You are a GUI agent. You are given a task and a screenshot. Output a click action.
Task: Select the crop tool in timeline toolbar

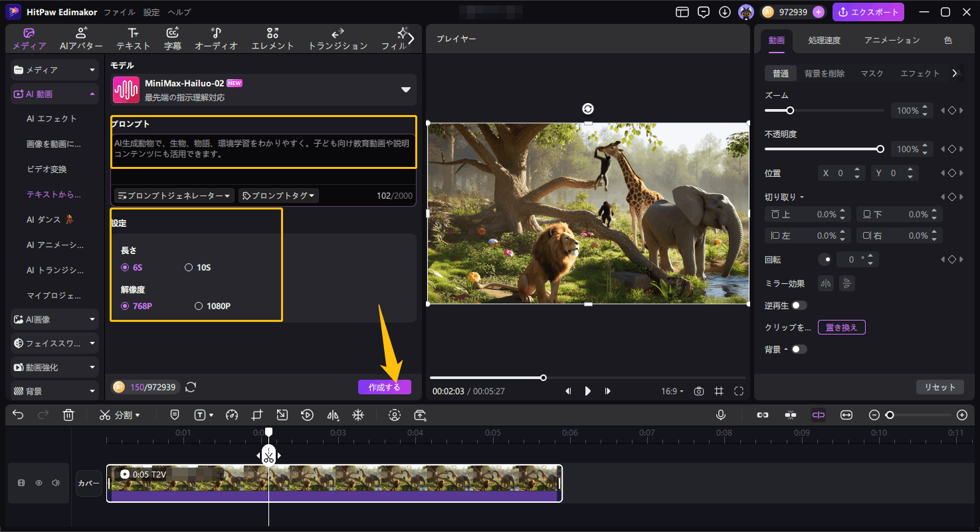(257, 415)
